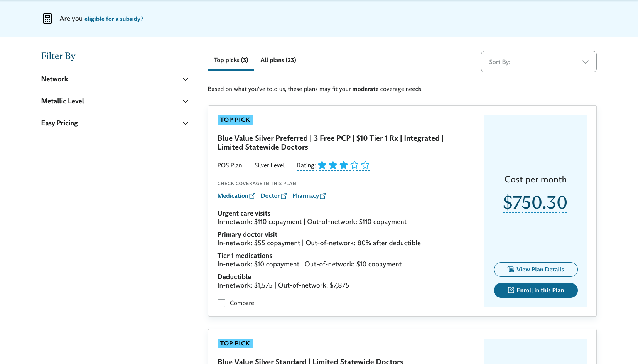Screen dimensions: 638x364
Task: Click Enroll in this Plan button
Action: pos(536,290)
